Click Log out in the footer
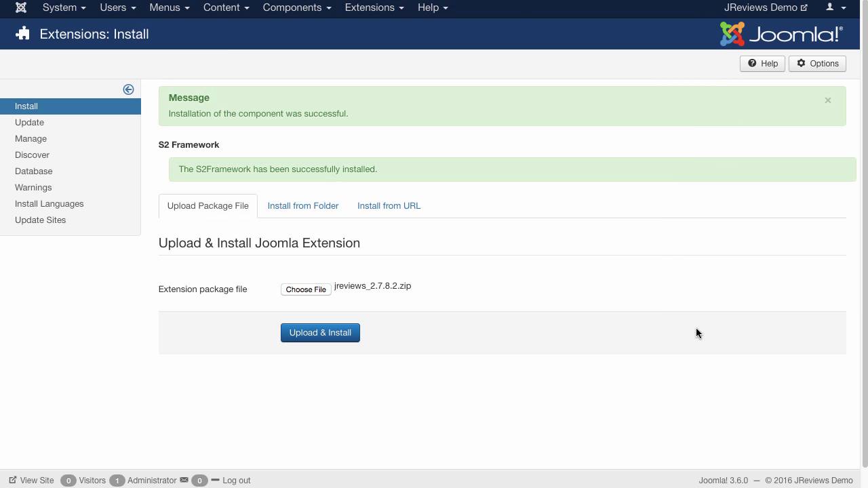 231,481
